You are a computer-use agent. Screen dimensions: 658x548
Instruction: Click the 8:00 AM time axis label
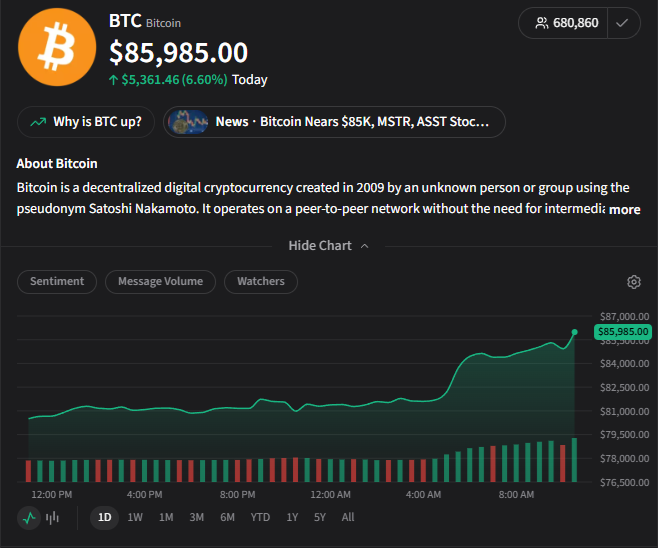click(x=516, y=495)
